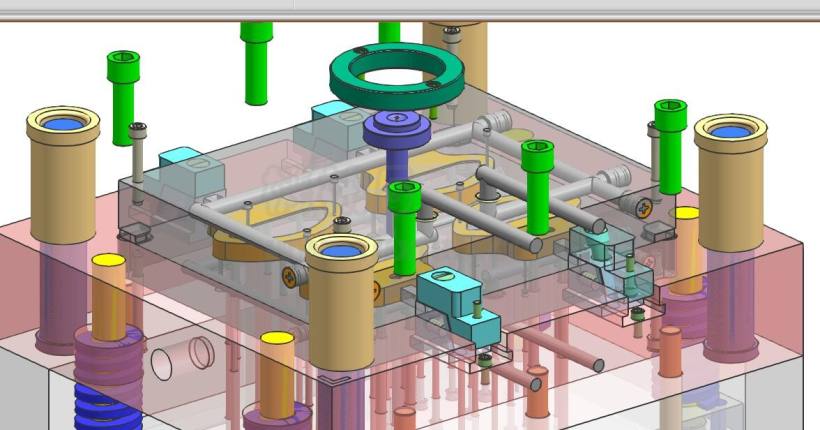Select the pink horizontal pipe end at lower right
This screenshot has height=430, width=820.
click(x=599, y=366)
